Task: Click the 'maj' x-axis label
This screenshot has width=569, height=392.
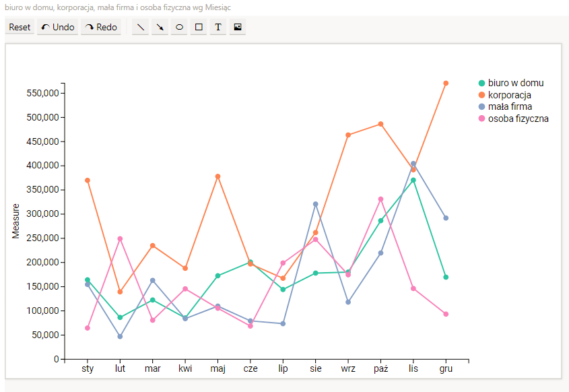Action: 217,369
